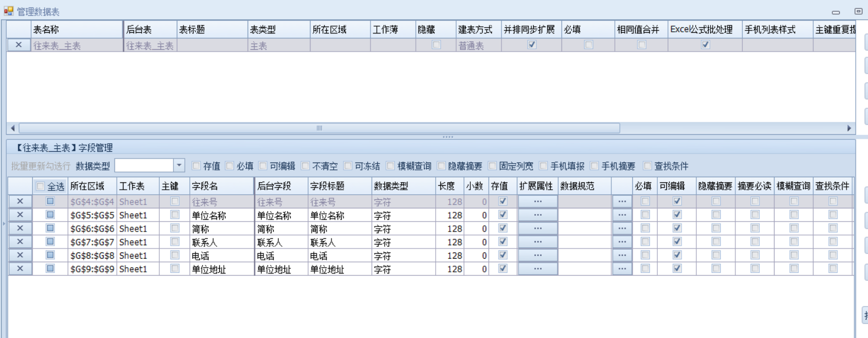
Task: Click the X icon for 单位名称 field
Action: (20, 215)
